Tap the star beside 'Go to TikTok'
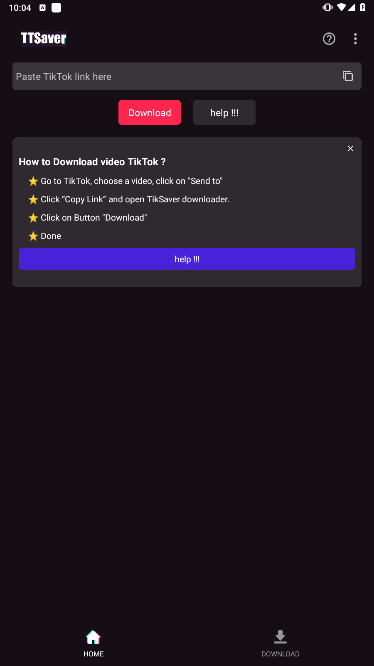374x666 pixels. tap(33, 181)
